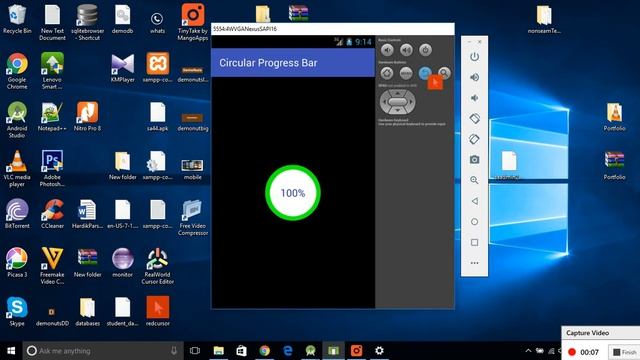Select the Free Video Compressor icon
This screenshot has width=640, height=360.
pos(193,218)
